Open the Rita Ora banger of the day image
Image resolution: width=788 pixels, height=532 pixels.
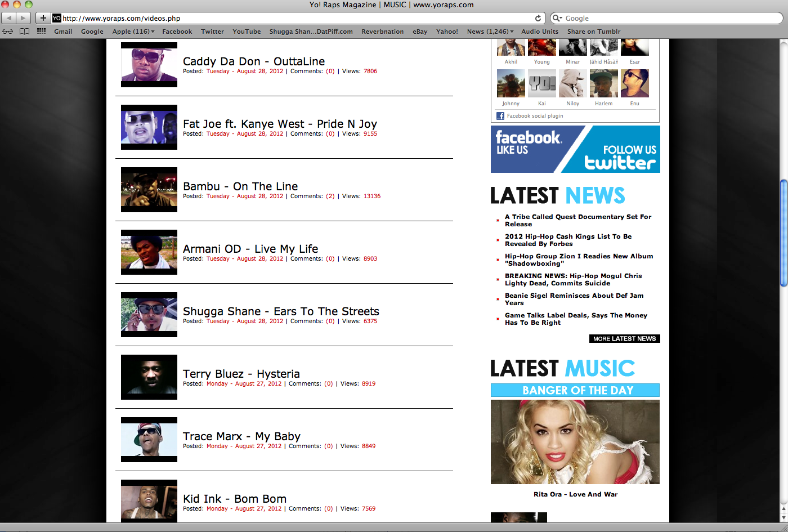[x=575, y=442]
